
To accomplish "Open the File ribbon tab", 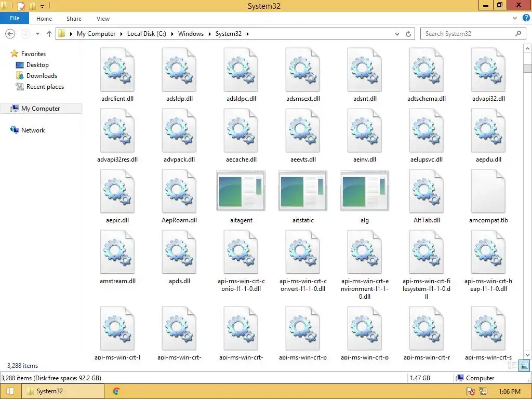I will point(15,18).
